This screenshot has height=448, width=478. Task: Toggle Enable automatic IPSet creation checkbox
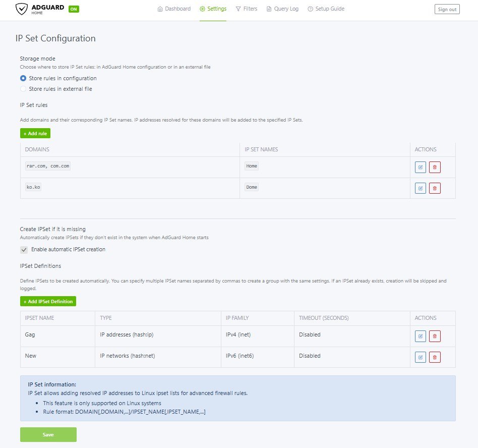click(x=24, y=250)
